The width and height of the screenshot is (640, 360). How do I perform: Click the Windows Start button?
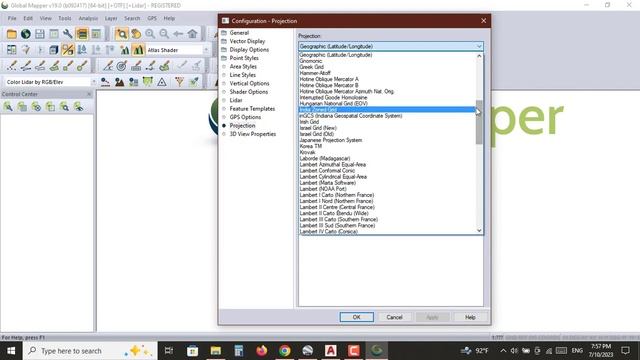coord(11,351)
